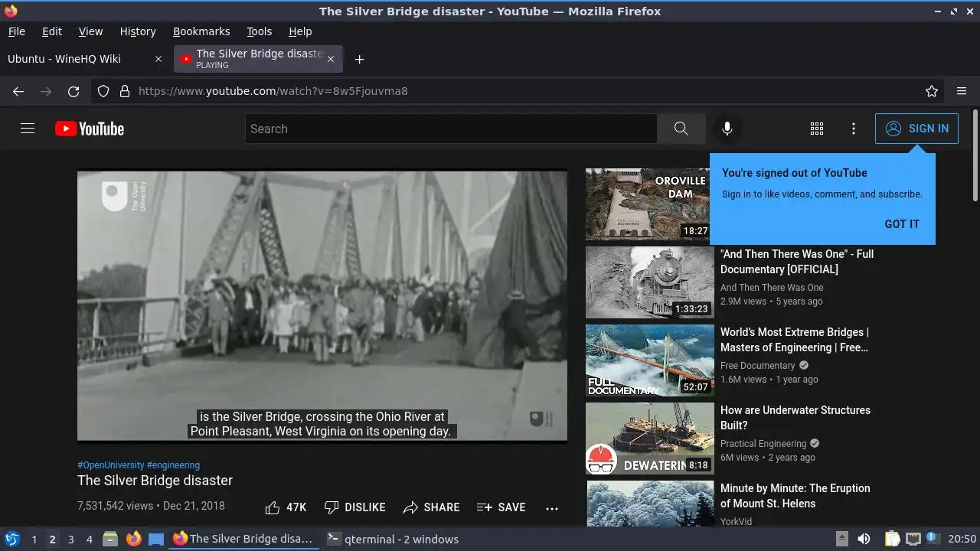Like the video with thumbs-up icon

coord(286,507)
